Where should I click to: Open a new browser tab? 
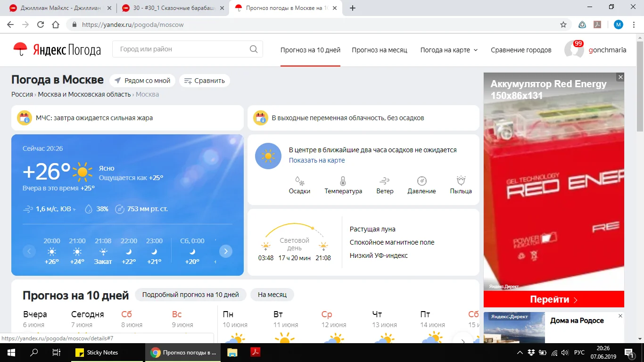pyautogui.click(x=352, y=8)
